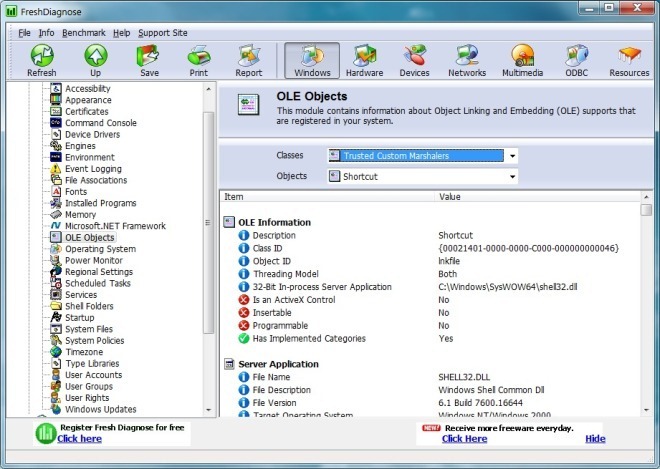Viewport: 660px width, 469px height.
Task: Select User Accounts in the tree
Action: click(x=93, y=375)
